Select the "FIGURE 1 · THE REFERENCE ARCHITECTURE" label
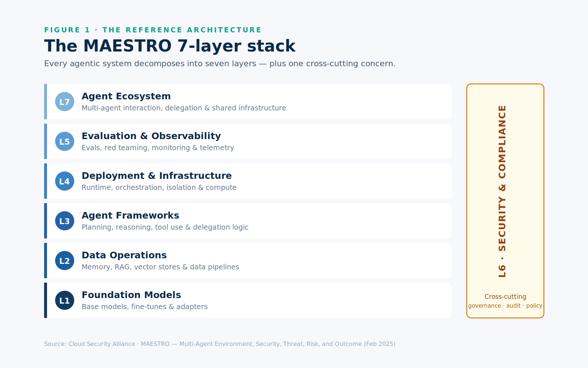The width and height of the screenshot is (588, 368). (x=153, y=30)
